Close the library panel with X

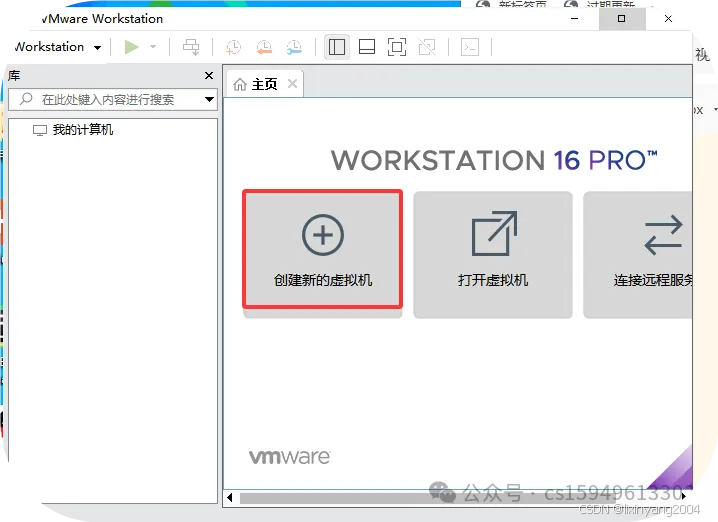[209, 76]
